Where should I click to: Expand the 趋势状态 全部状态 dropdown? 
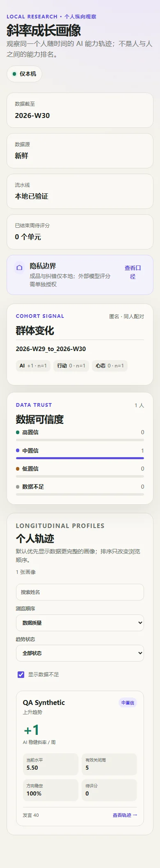click(80, 653)
